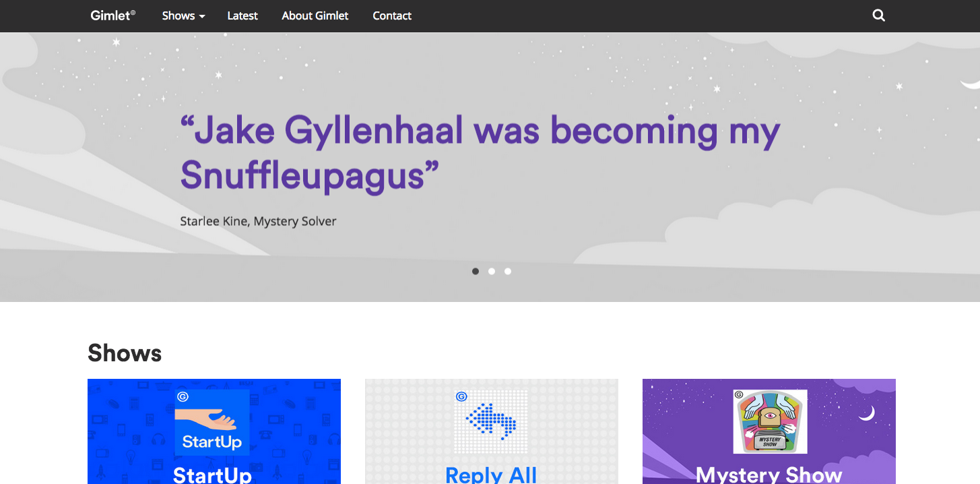This screenshot has width=980, height=484.
Task: Click the search magnifying glass icon
Action: 878,16
